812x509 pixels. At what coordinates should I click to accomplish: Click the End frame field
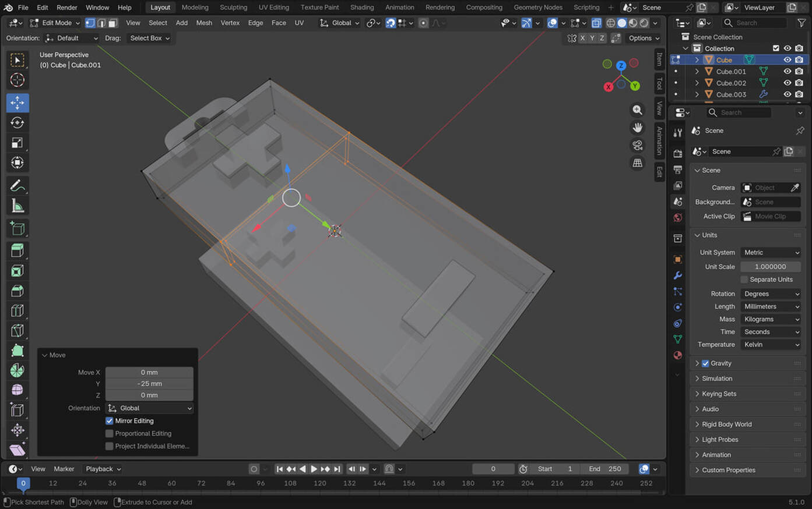click(605, 469)
